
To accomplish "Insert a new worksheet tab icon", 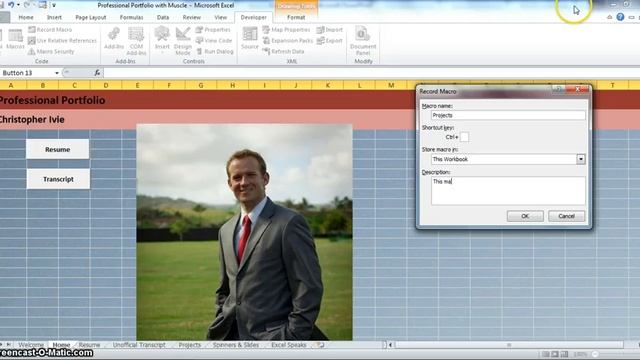I will tap(321, 345).
